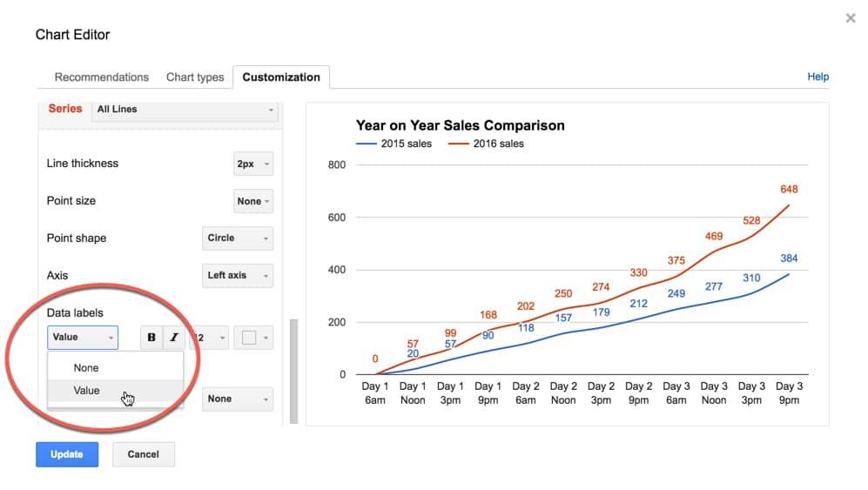This screenshot has width=868, height=490.
Task: Click the Cancel button
Action: (x=144, y=454)
